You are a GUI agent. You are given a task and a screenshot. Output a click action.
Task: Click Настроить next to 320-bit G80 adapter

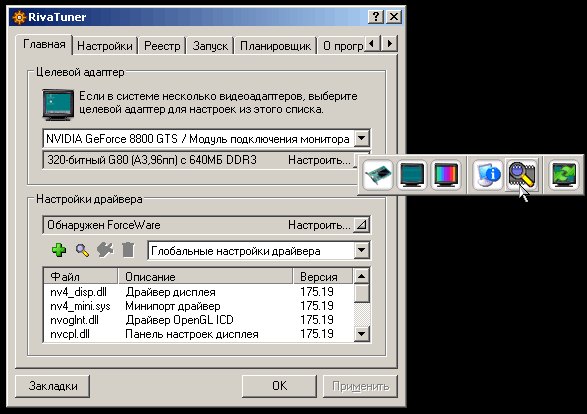[319, 160]
